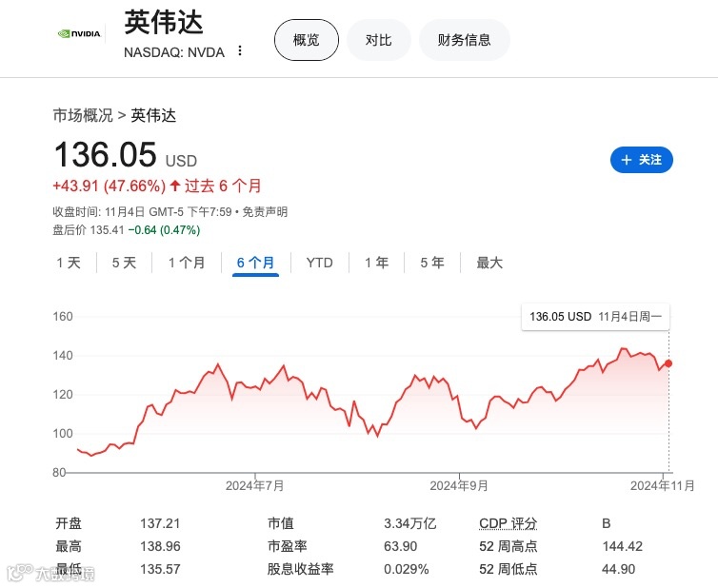This screenshot has width=718, height=588.
Task: Click the 120 y-axis label
Action: [63, 394]
